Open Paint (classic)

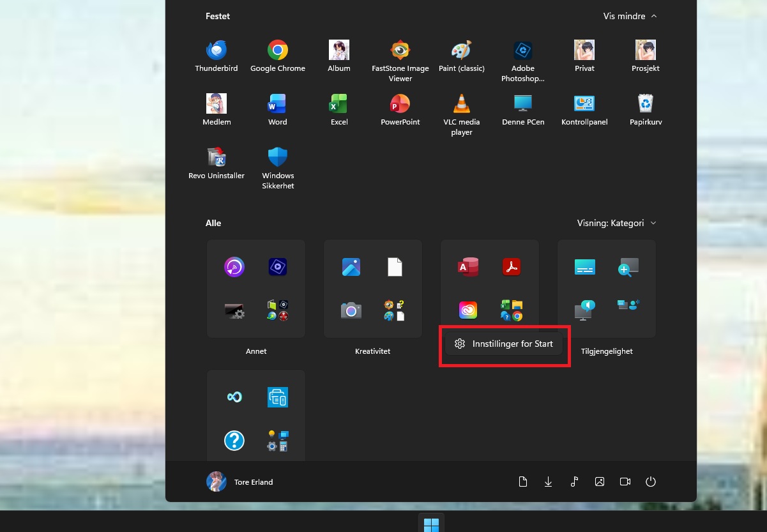(462, 57)
